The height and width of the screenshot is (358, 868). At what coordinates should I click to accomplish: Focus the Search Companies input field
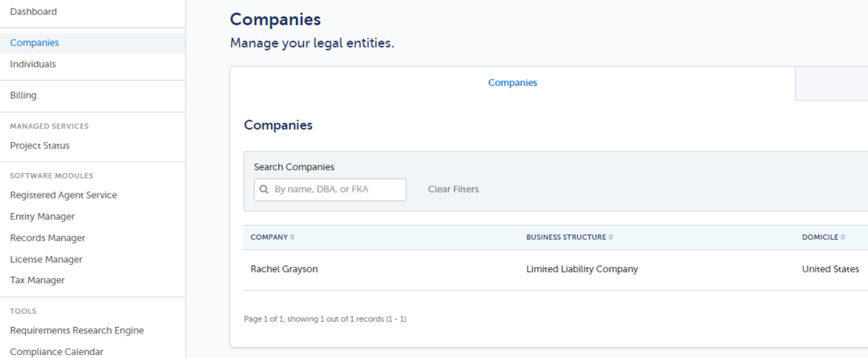coord(330,190)
